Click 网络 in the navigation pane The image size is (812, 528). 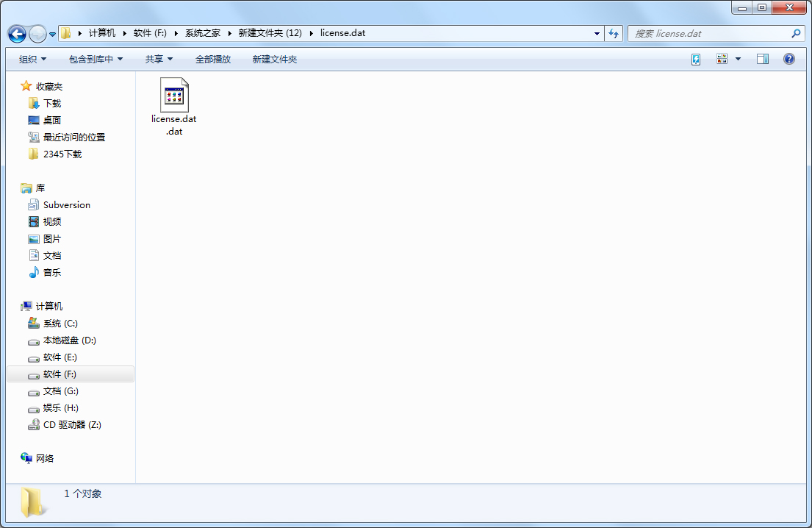click(45, 459)
